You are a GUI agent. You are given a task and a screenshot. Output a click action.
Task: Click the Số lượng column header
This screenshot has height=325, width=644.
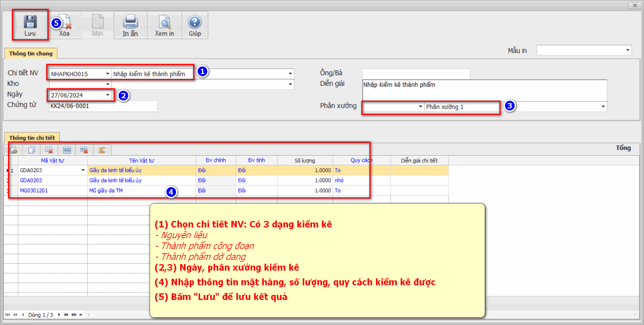305,160
